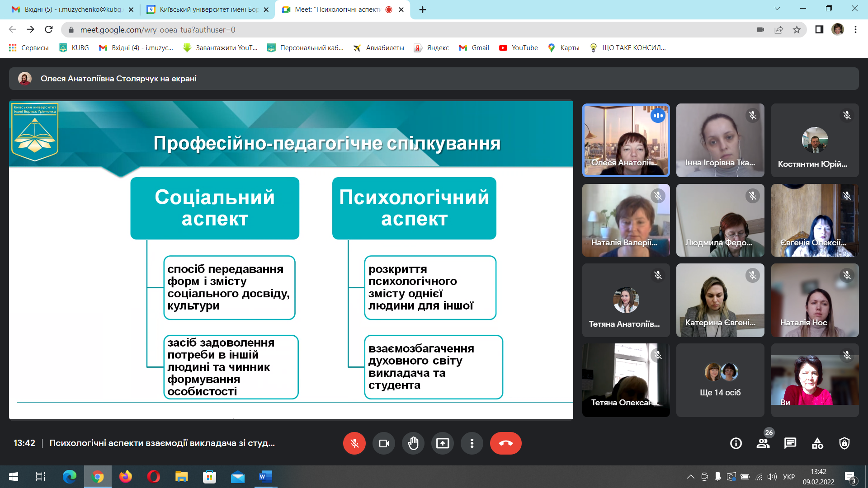Select Інна Ігорівна participant video tile
This screenshot has height=488, width=868.
click(720, 140)
